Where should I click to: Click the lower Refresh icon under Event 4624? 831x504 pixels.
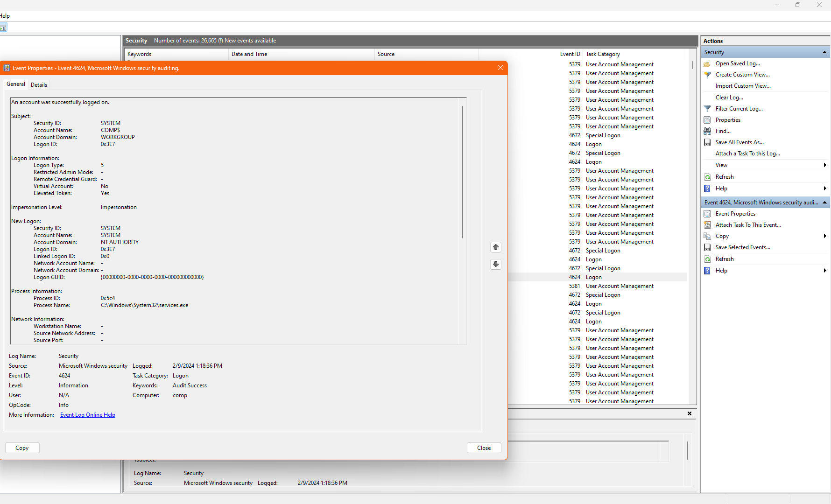pyautogui.click(x=707, y=259)
